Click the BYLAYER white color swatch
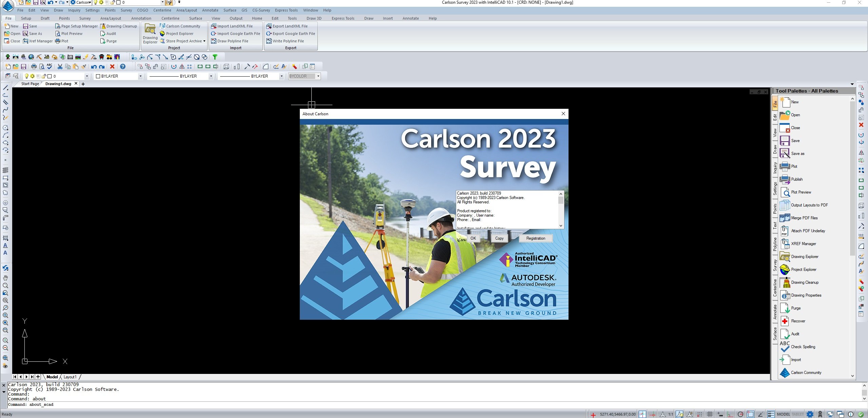 98,76
